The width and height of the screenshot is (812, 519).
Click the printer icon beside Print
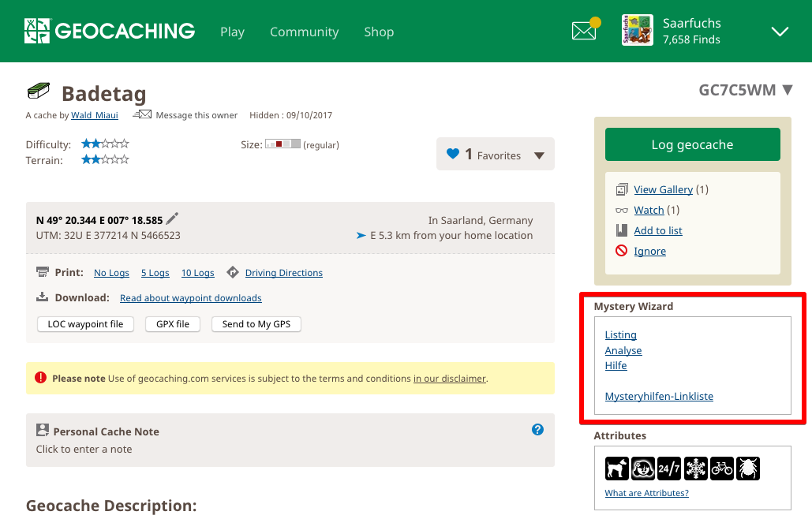click(43, 271)
